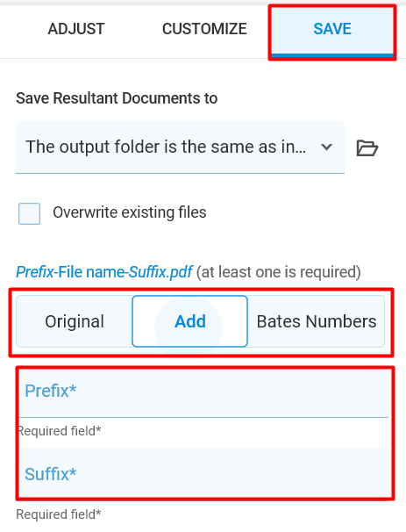The width and height of the screenshot is (406, 532).
Task: Select the Add naming option
Action: tap(189, 321)
